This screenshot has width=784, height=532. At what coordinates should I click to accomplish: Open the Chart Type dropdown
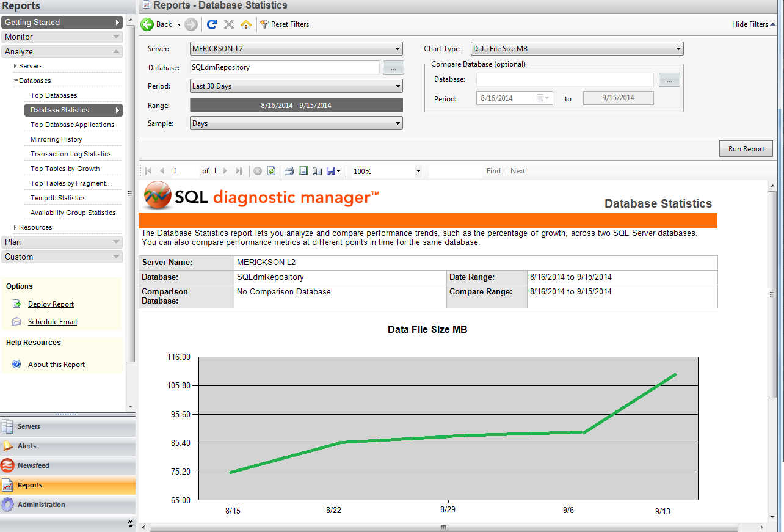pos(577,49)
